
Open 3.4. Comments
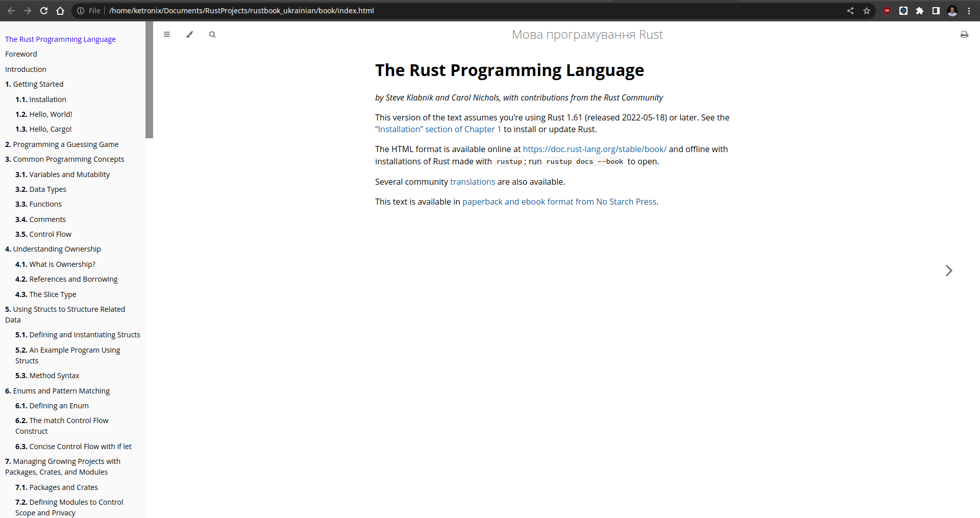(40, 219)
